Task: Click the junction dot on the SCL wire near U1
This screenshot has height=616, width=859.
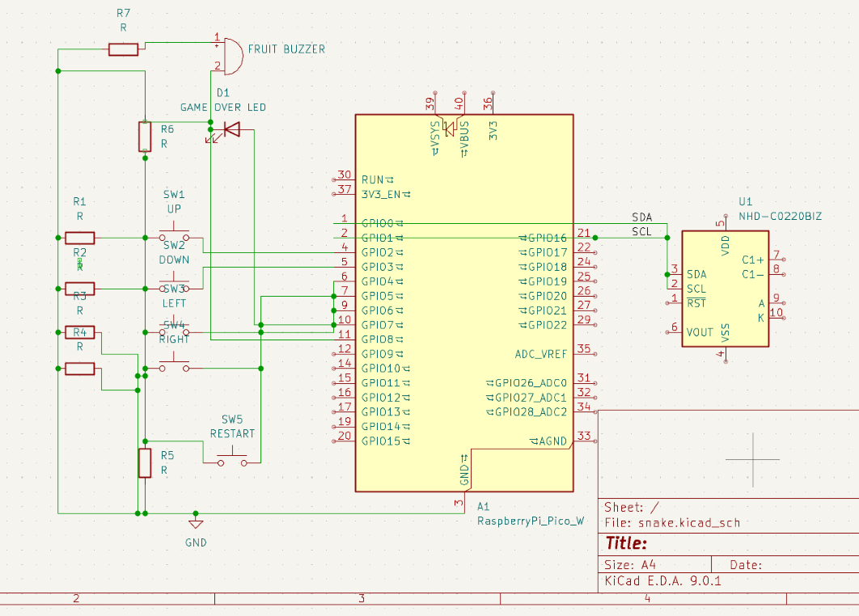Action: click(667, 238)
